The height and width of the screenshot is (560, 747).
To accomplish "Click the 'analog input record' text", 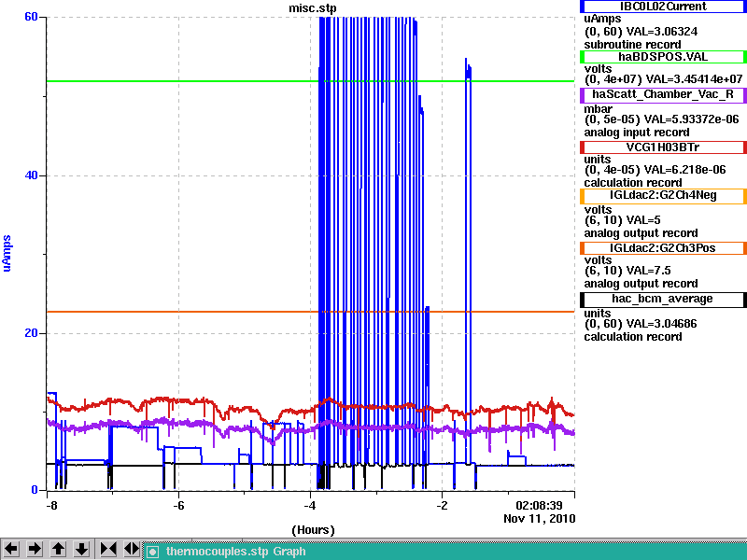I will 637,133.
